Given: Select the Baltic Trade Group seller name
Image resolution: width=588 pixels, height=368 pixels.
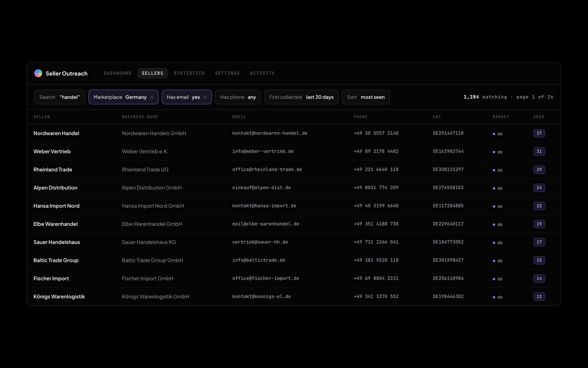Looking at the screenshot, I should 56,260.
